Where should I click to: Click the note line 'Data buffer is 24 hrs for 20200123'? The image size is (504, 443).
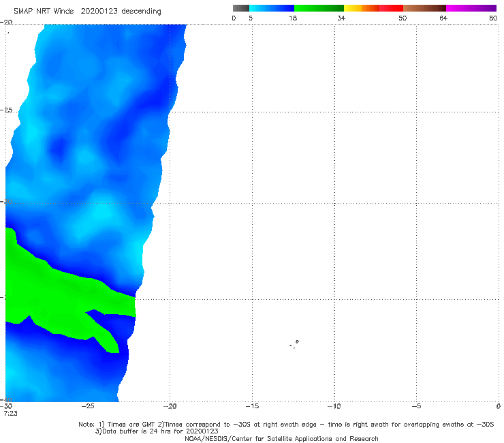click(x=157, y=431)
